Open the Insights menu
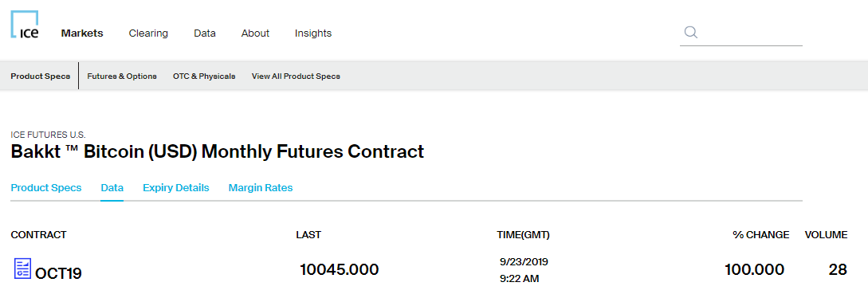The width and height of the screenshot is (868, 294). [x=313, y=33]
